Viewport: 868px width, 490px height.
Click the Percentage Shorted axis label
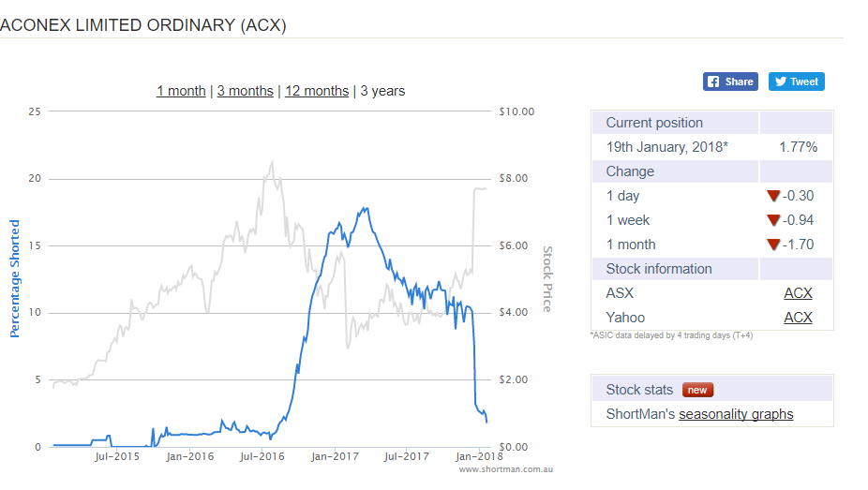coord(14,279)
